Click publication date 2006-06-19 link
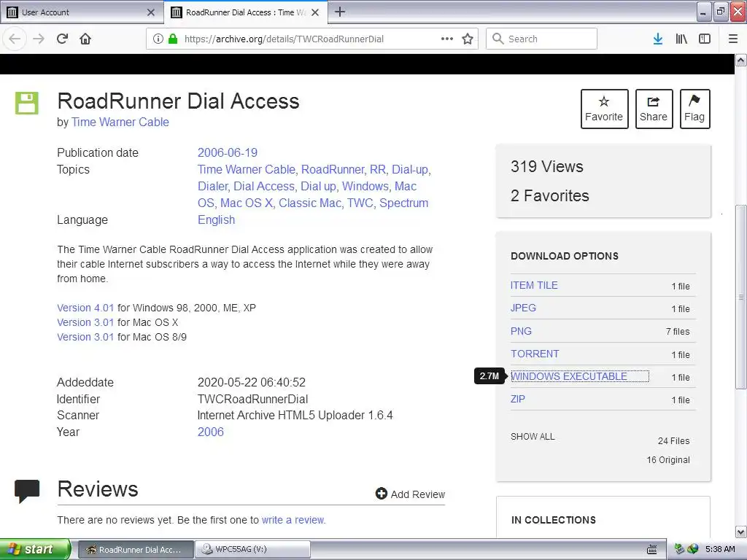747x560 pixels. 228,153
